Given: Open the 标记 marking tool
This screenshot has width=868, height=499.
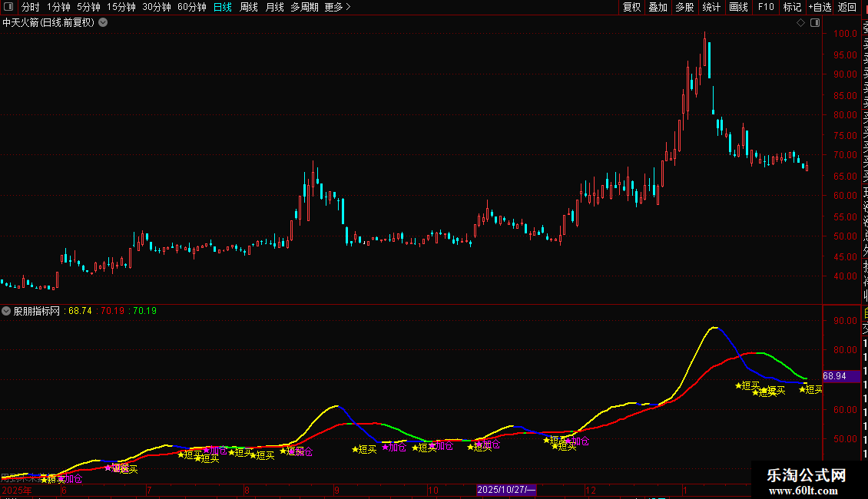Looking at the screenshot, I should [792, 7].
